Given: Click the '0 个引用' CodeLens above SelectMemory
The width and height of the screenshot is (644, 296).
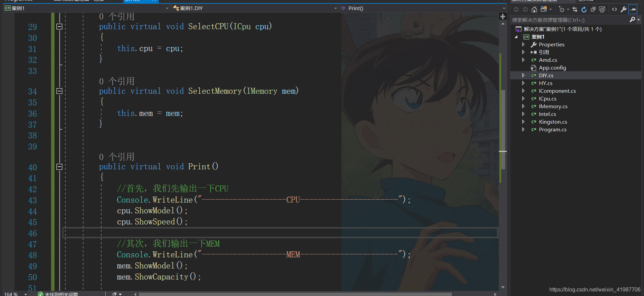Looking at the screenshot, I should (117, 81).
